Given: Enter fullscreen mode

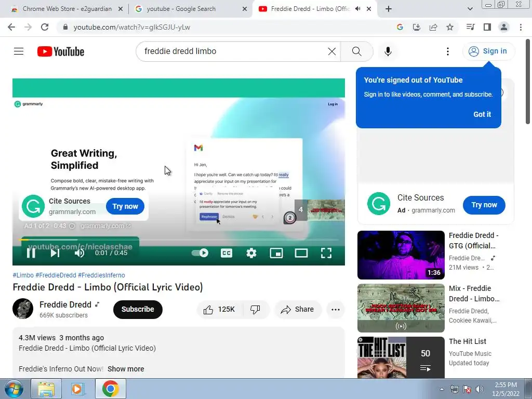Looking at the screenshot, I should click(x=326, y=253).
